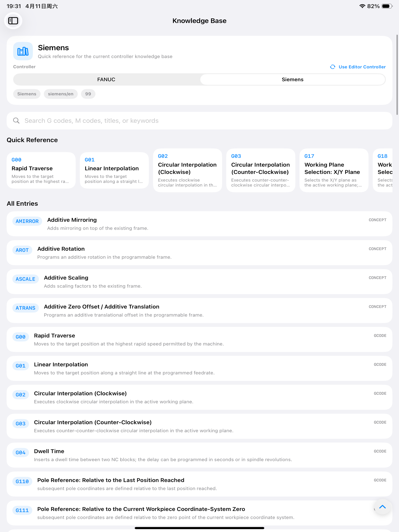Open G01 Linear Interpolation quick reference card
This screenshot has height=532, width=399.
(114, 170)
